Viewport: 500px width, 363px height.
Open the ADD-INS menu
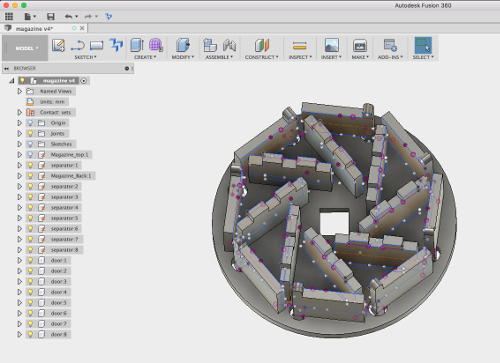(x=390, y=57)
